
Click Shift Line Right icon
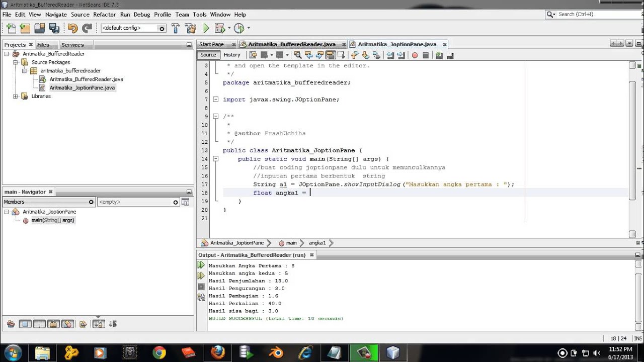click(x=400, y=55)
